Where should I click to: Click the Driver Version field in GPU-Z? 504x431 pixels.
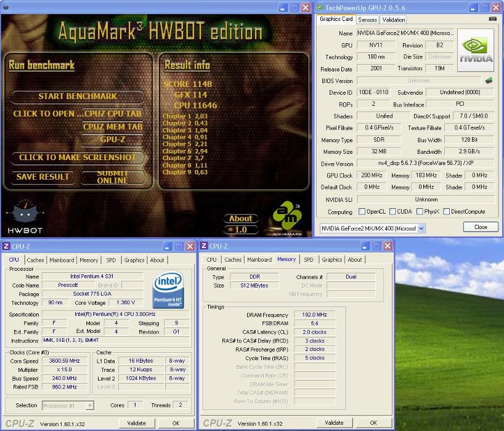click(x=426, y=163)
